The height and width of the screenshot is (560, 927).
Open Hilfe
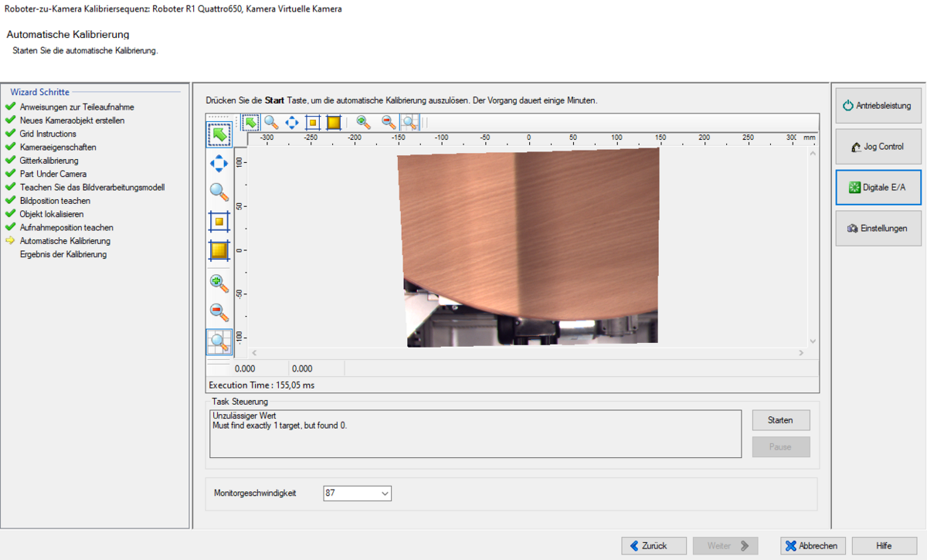coord(884,545)
